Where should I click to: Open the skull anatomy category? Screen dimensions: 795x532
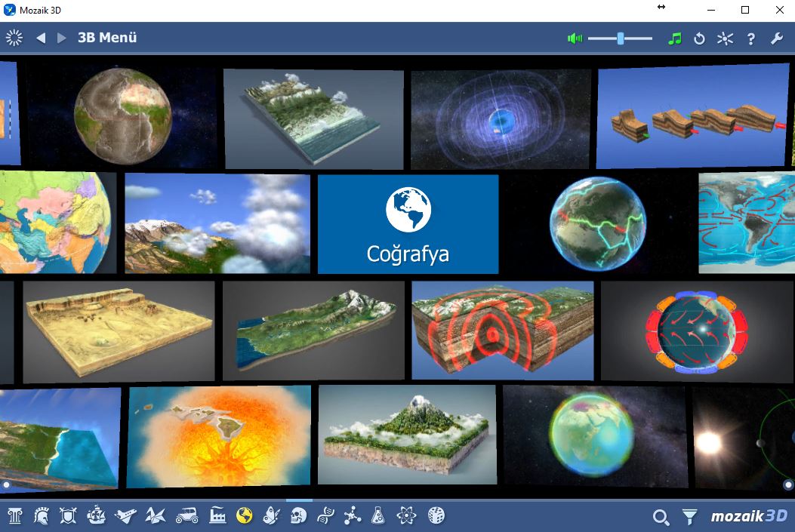click(x=299, y=516)
